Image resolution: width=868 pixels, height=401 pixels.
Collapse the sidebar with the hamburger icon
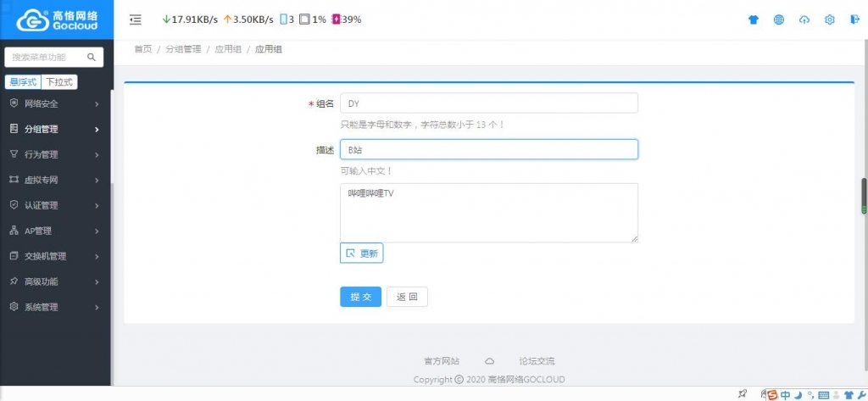point(136,19)
